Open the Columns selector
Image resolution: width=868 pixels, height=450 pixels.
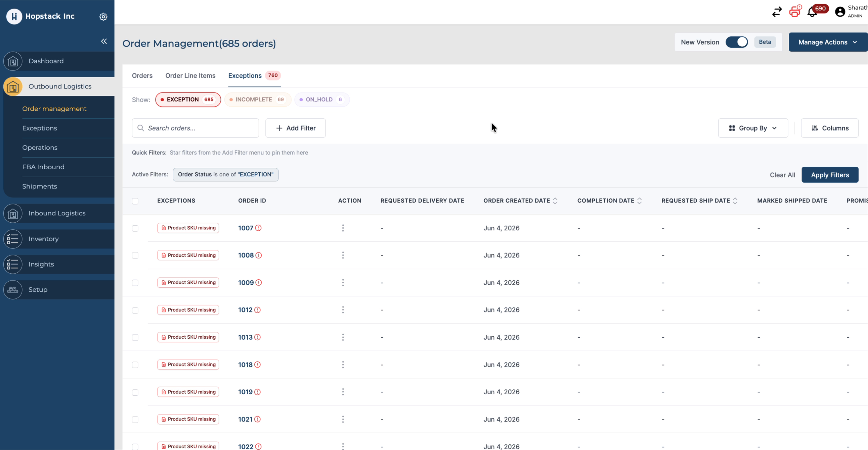tap(830, 128)
